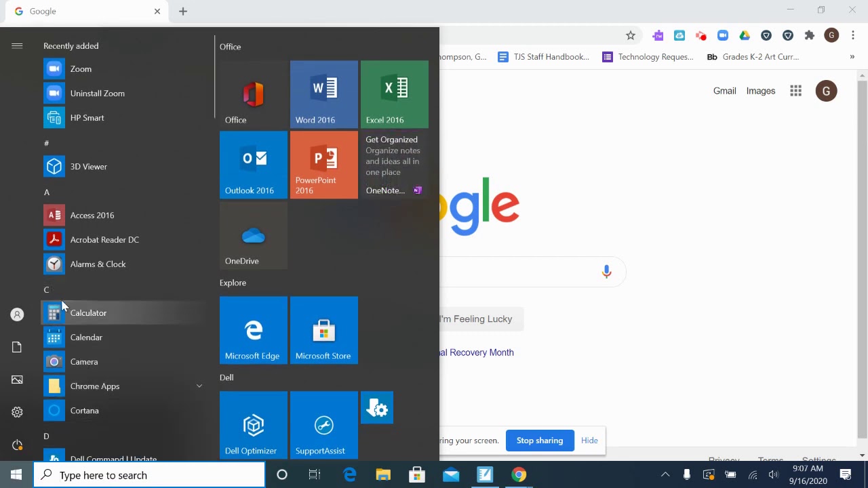Open Zoom from Recently added
This screenshot has width=868, height=488.
coord(122,69)
